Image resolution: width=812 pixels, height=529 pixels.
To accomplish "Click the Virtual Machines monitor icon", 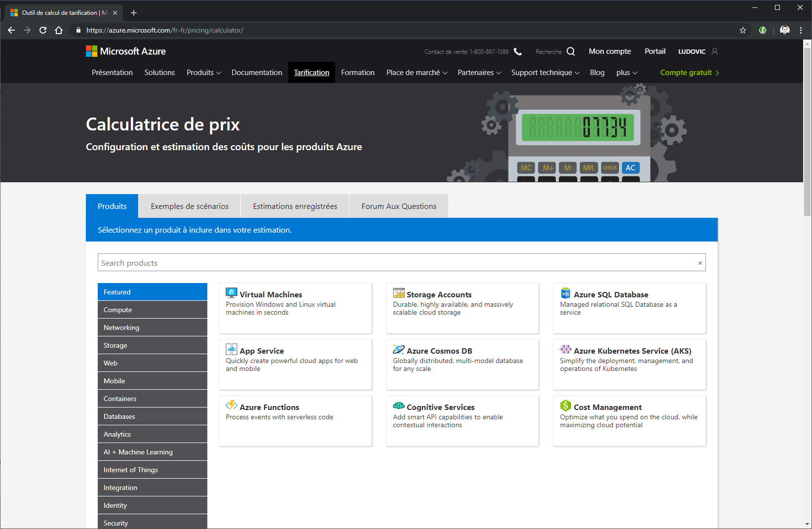I will 232,293.
